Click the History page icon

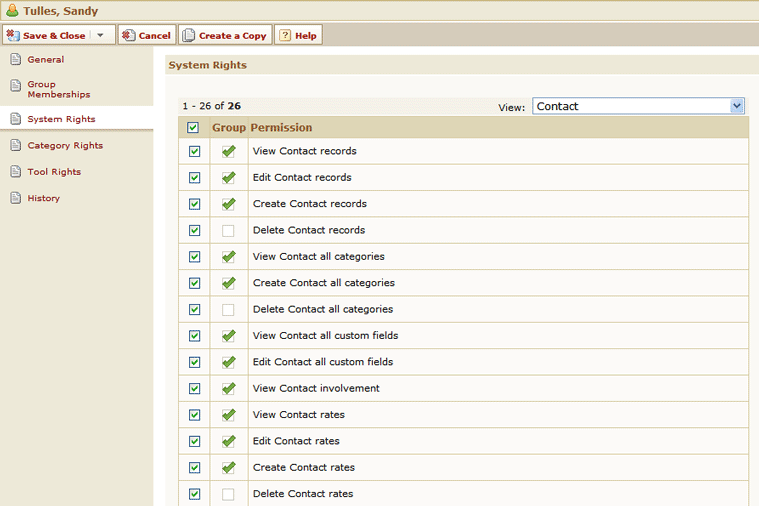16,198
